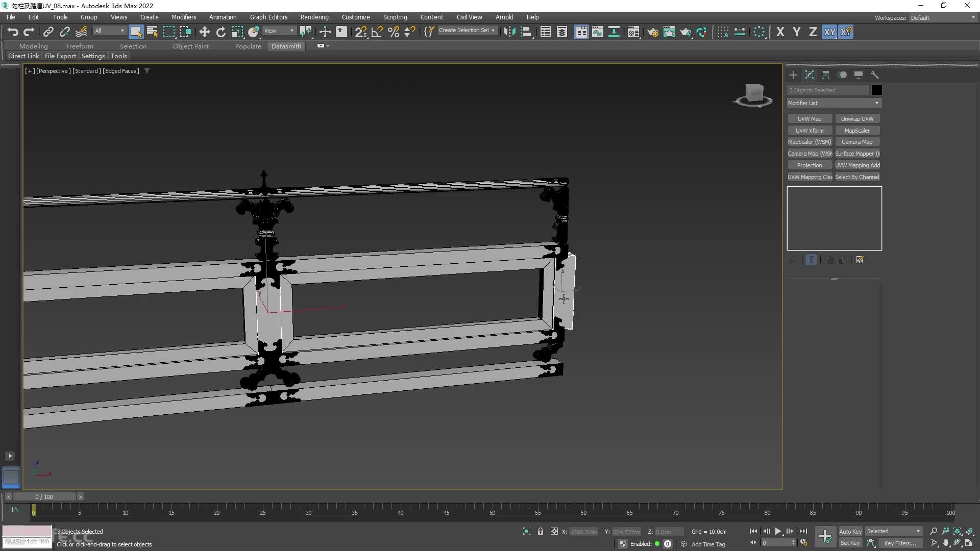Image resolution: width=980 pixels, height=551 pixels.
Task: Click the Projection modifier button
Action: [x=810, y=165]
